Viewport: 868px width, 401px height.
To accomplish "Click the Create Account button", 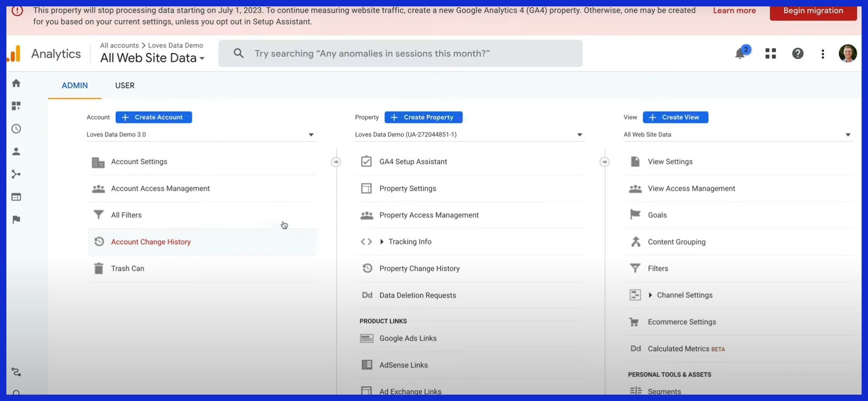I will point(154,117).
